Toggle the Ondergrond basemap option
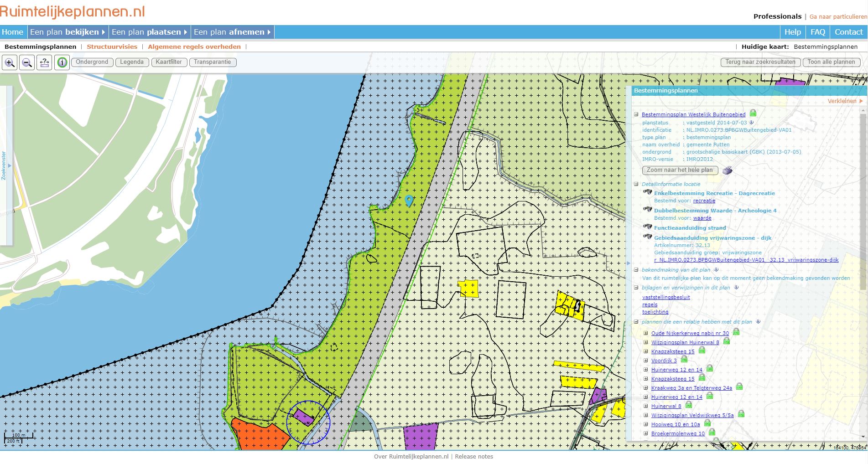 pyautogui.click(x=92, y=62)
